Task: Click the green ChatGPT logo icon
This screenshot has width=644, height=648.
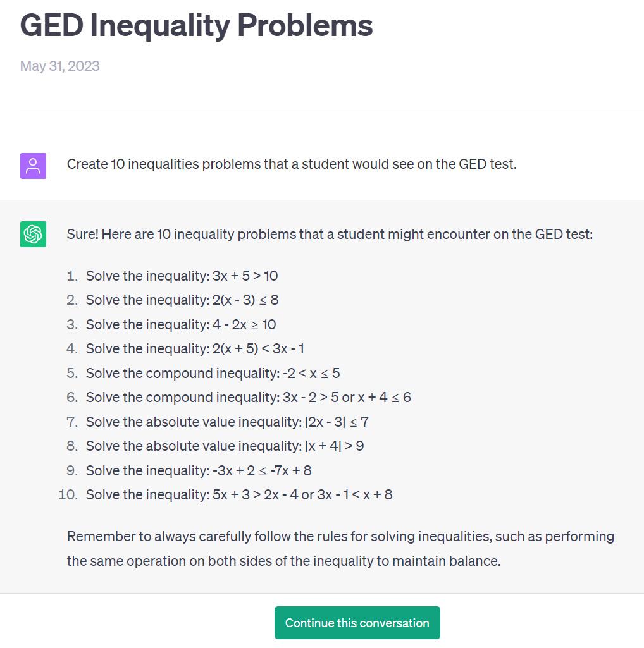Action: click(x=33, y=235)
